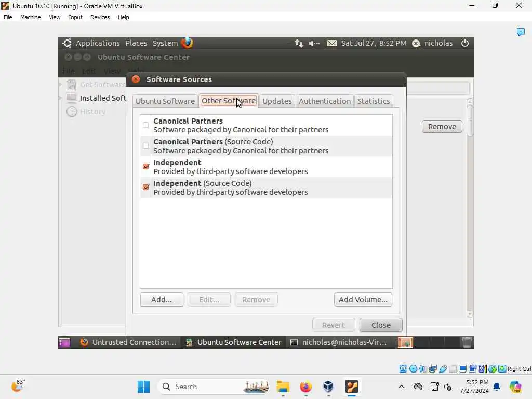
Task: Open Firefox from the Windows taskbar
Action: 305,387
